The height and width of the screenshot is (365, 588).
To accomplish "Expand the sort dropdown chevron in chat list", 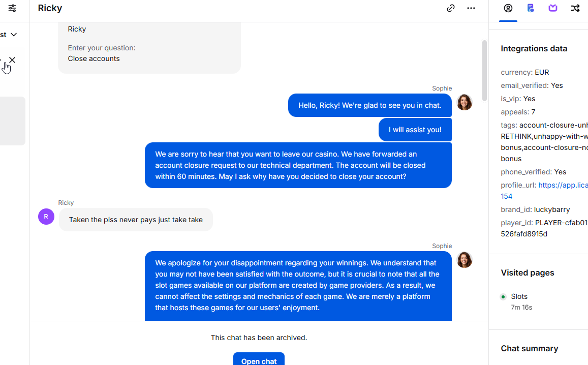I will click(x=14, y=35).
